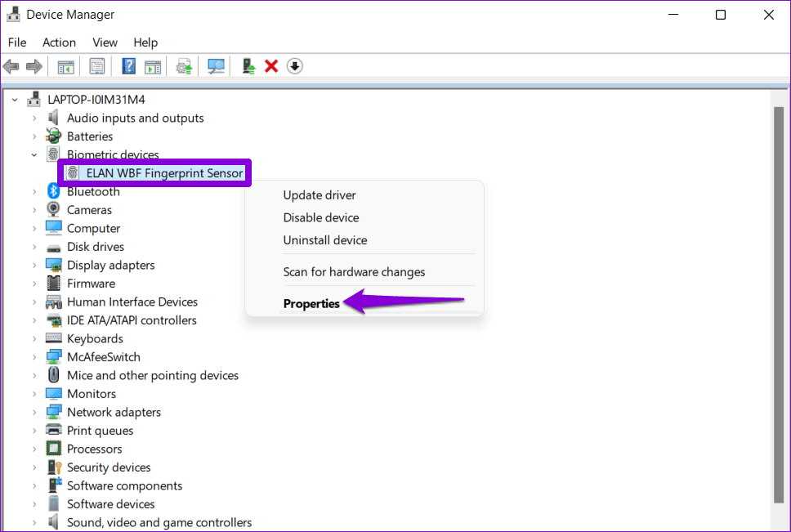Collapse the Biometric devices chevron
Viewport: 791px width, 532px height.
34,154
